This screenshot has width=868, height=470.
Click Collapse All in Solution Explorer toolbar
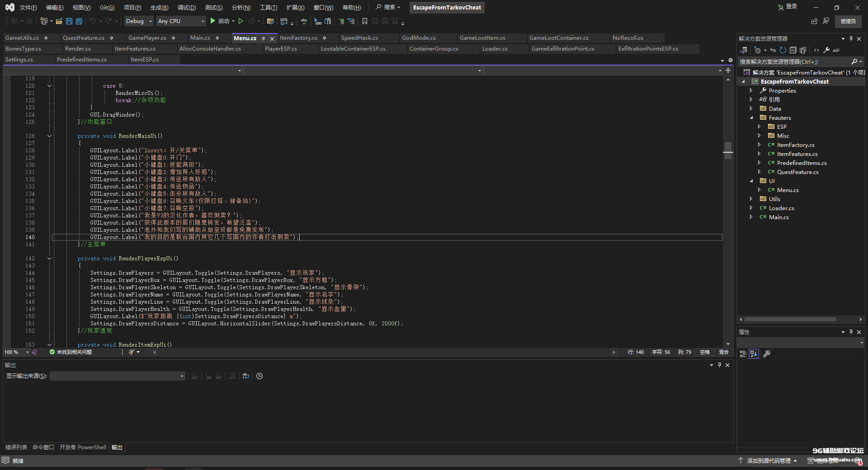pos(793,50)
